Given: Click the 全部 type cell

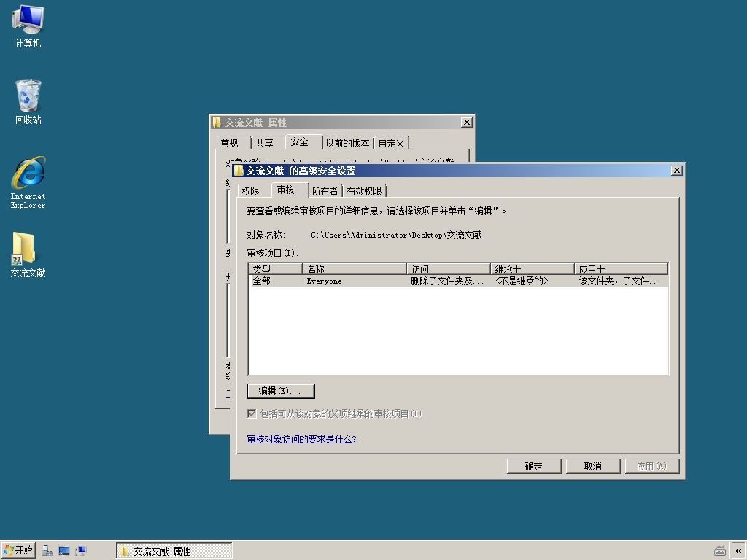Looking at the screenshot, I should (262, 281).
